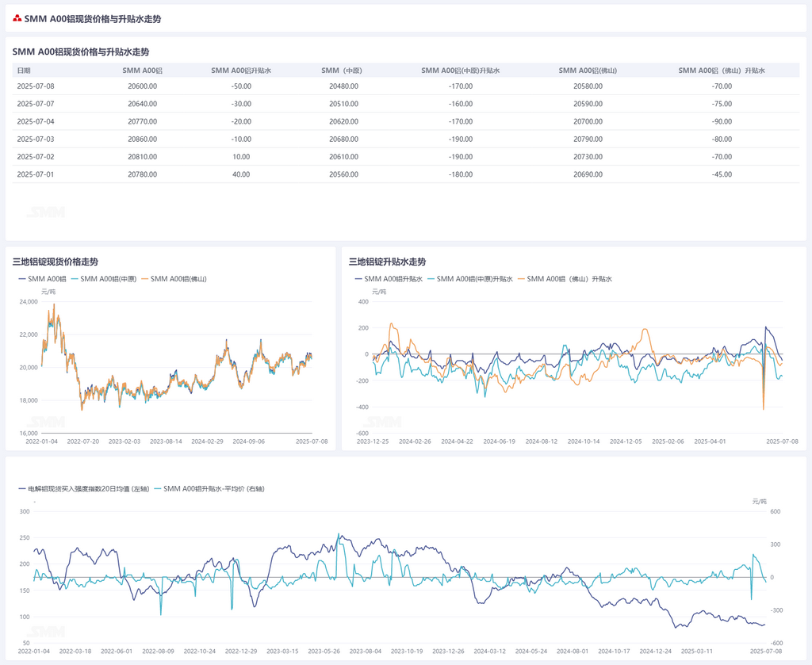Click the 24,000 y-axis label on price chart
Screen dimensions: 812x665
29,302
